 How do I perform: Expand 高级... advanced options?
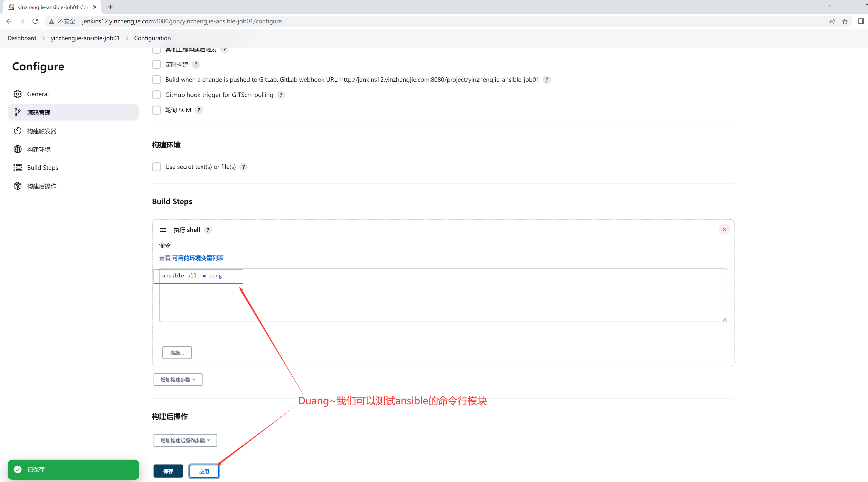tap(177, 352)
